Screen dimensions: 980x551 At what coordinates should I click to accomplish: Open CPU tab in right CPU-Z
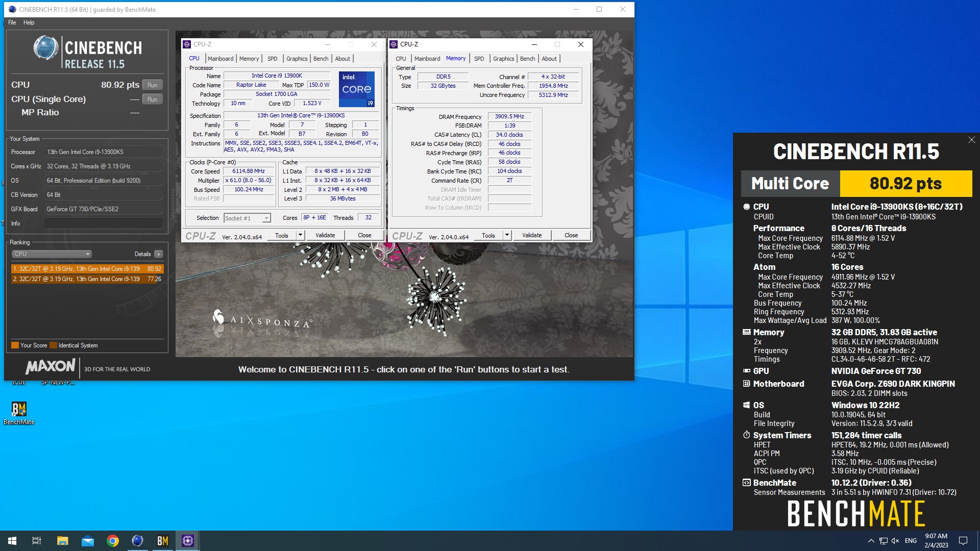(401, 59)
